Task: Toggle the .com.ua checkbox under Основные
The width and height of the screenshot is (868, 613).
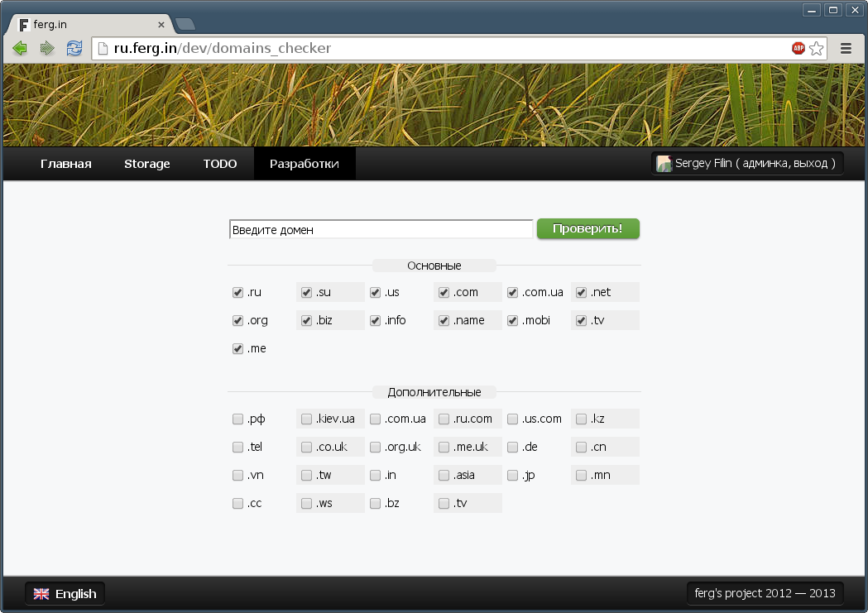Action: coord(512,293)
